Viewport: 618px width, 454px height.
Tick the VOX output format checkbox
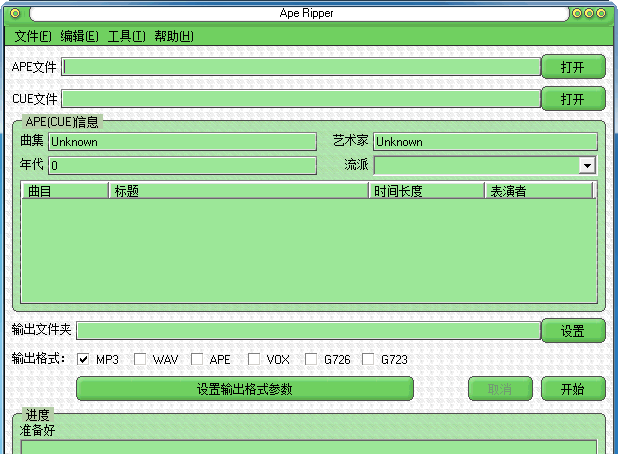pyautogui.click(x=254, y=359)
